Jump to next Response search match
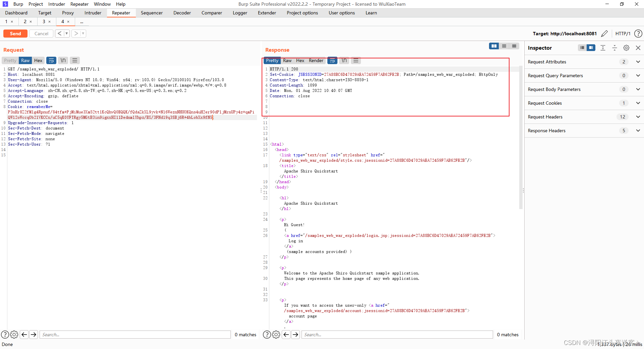The height and width of the screenshot is (349, 644). tap(296, 335)
